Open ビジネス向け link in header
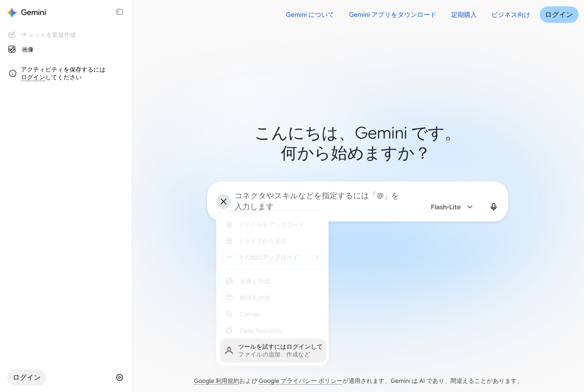This screenshot has width=584, height=392. [x=511, y=15]
